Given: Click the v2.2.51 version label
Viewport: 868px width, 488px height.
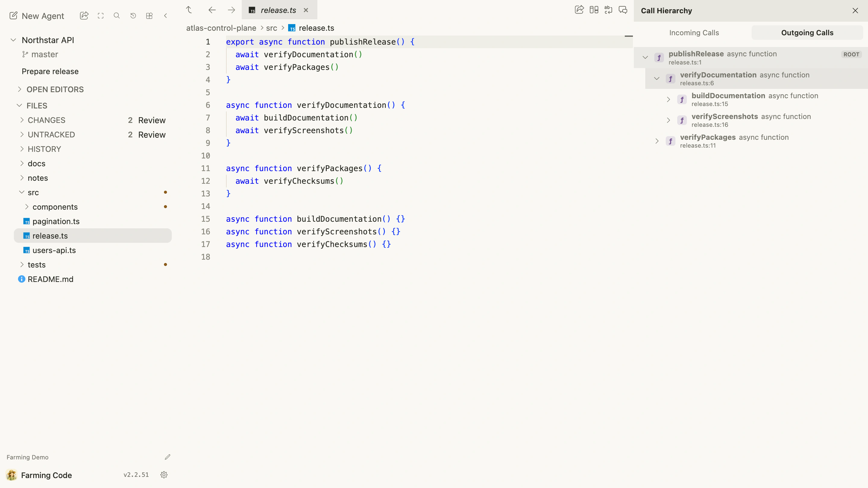Looking at the screenshot, I should pos(136,475).
